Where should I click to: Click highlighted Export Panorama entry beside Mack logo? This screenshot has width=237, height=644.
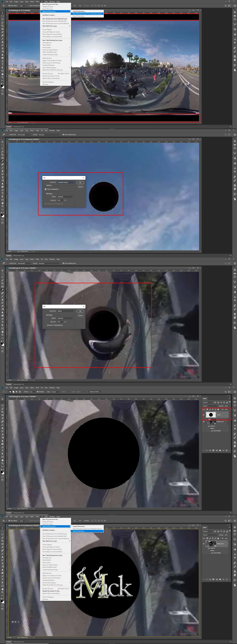(x=87, y=531)
